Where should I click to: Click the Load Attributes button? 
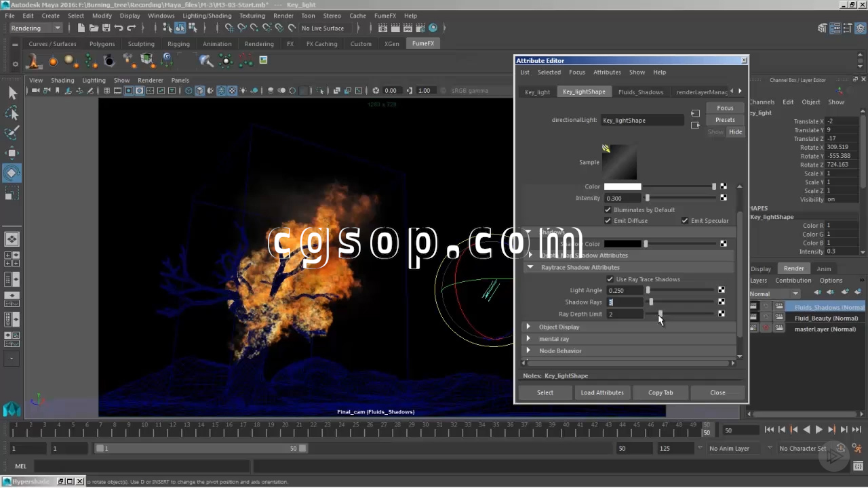pos(601,392)
